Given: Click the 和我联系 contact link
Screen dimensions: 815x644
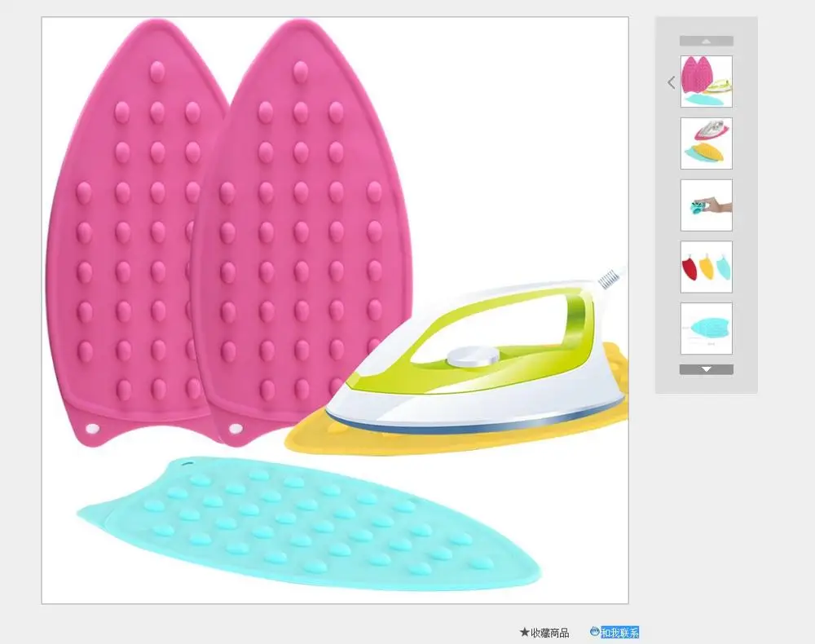Looking at the screenshot, I should coord(620,633).
